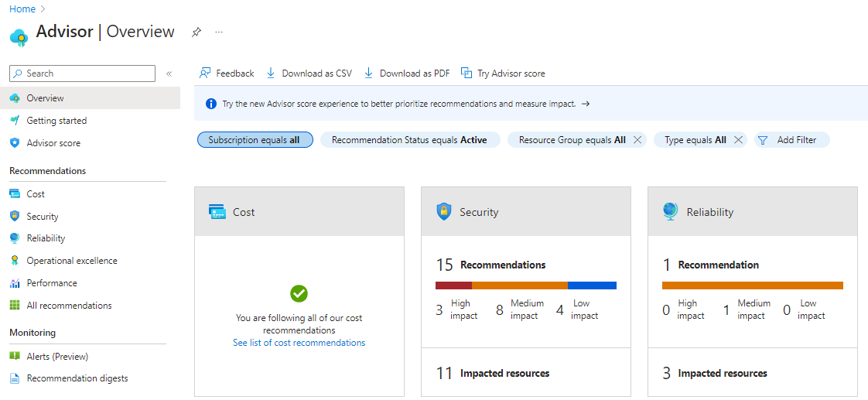Click the Feedback toolbar button
868x400 pixels.
click(227, 74)
